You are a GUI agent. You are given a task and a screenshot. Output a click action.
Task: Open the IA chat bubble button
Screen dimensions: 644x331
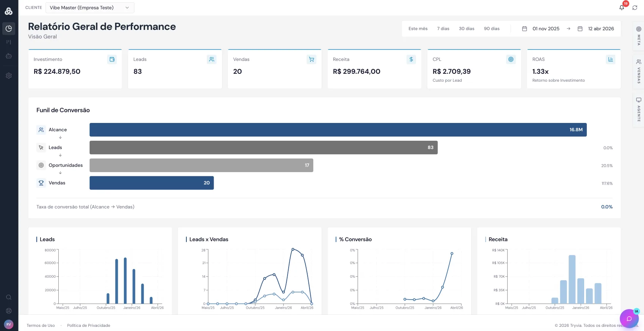click(629, 319)
